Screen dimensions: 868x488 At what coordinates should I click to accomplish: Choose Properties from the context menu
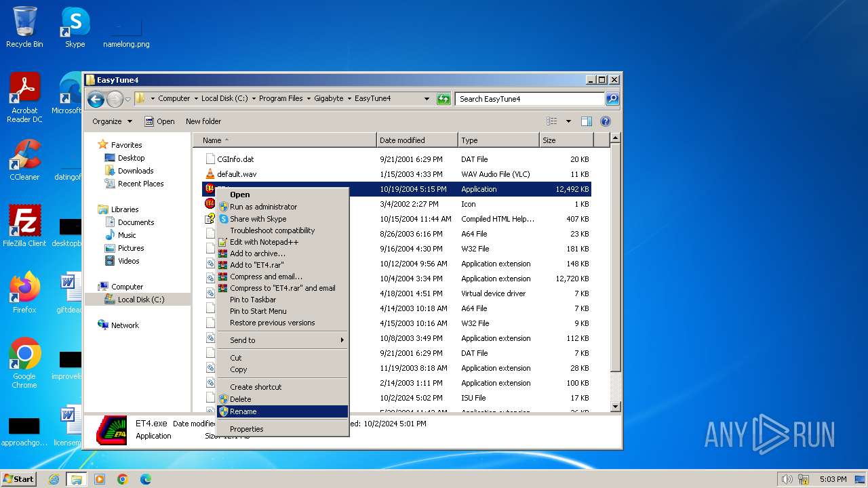(x=282, y=429)
